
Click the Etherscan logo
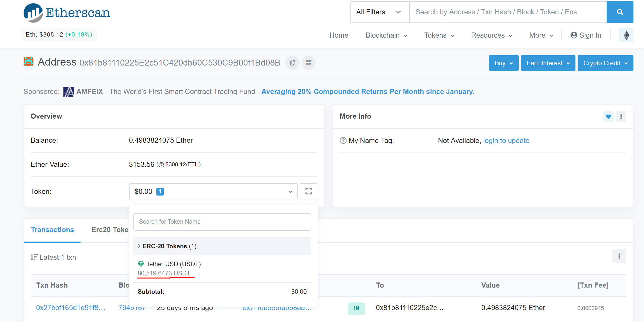coord(67,13)
